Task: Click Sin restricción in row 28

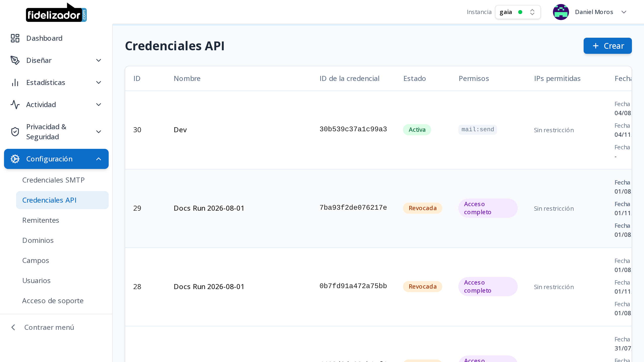Action: pyautogui.click(x=554, y=287)
